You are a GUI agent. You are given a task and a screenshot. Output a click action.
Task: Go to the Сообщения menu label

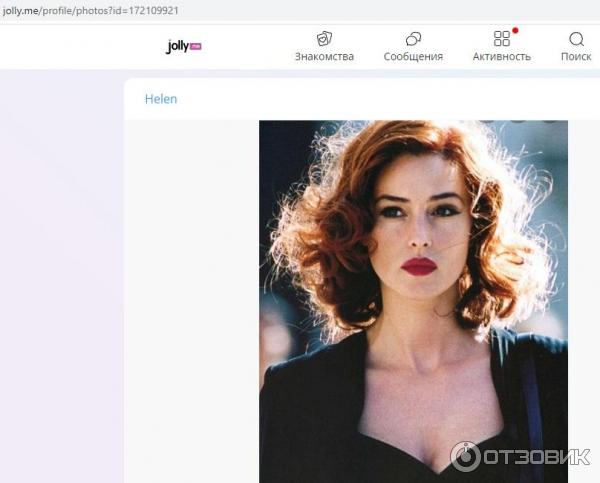(413, 57)
